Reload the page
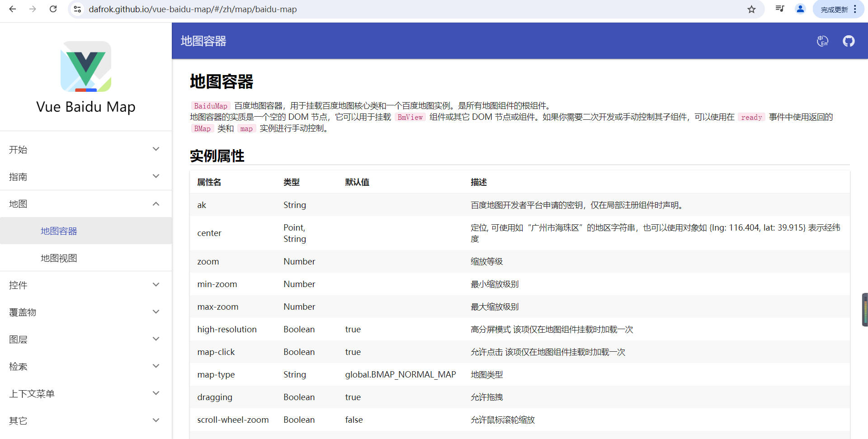 [x=53, y=9]
